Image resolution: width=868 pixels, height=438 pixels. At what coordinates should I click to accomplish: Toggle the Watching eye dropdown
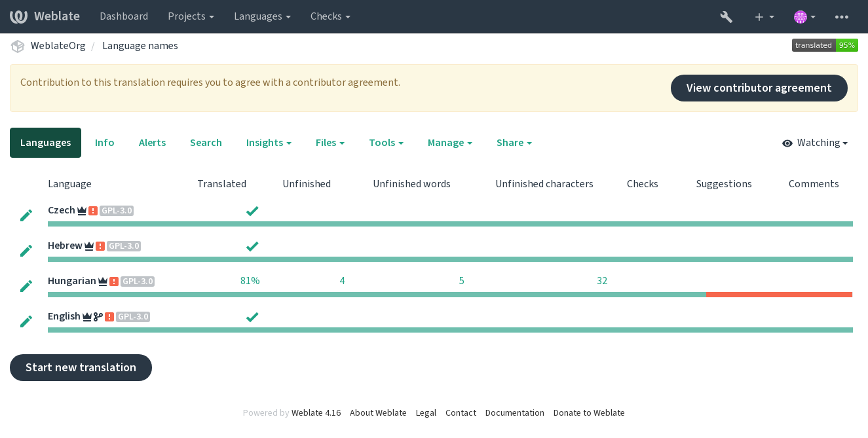815,143
